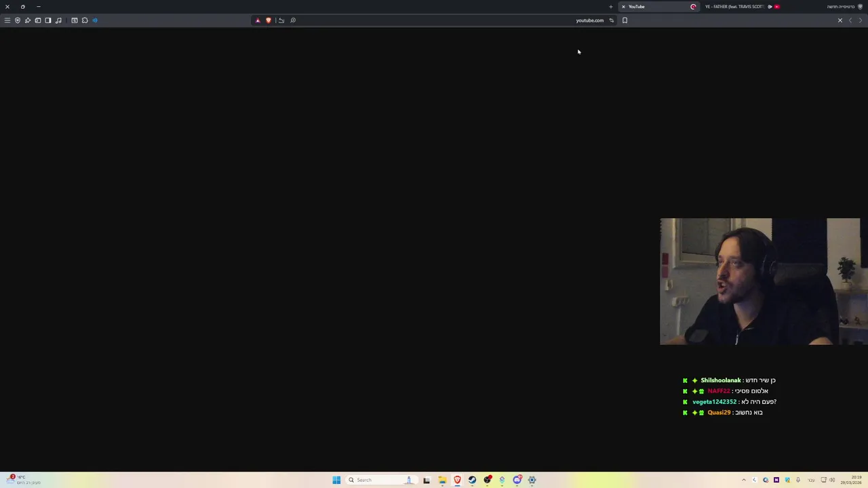Click the blue audio-playing indicator icon
Image resolution: width=868 pixels, height=488 pixels.
[95, 20]
